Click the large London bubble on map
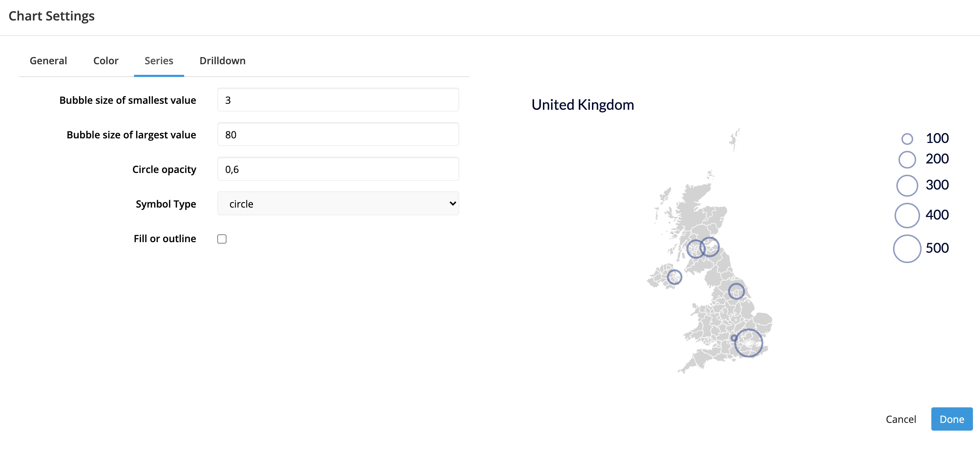 pos(748,343)
